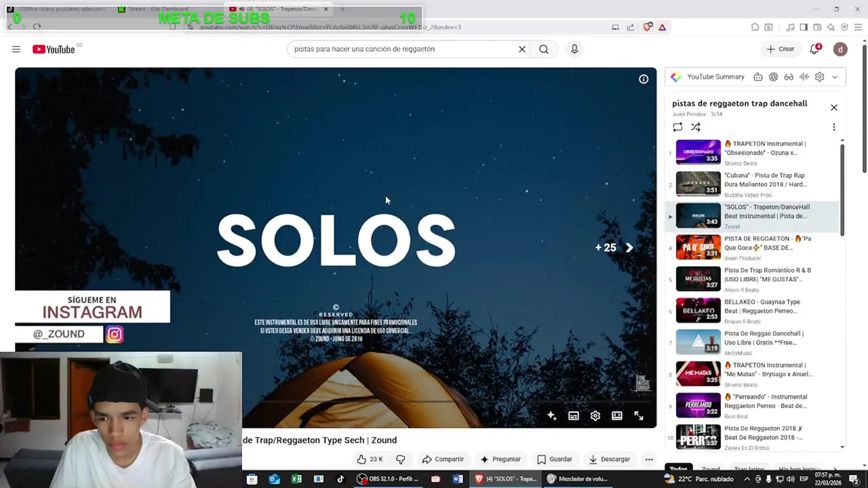Image resolution: width=868 pixels, height=488 pixels.
Task: Open Mezclador de volumen taskbar window
Action: coord(578,479)
